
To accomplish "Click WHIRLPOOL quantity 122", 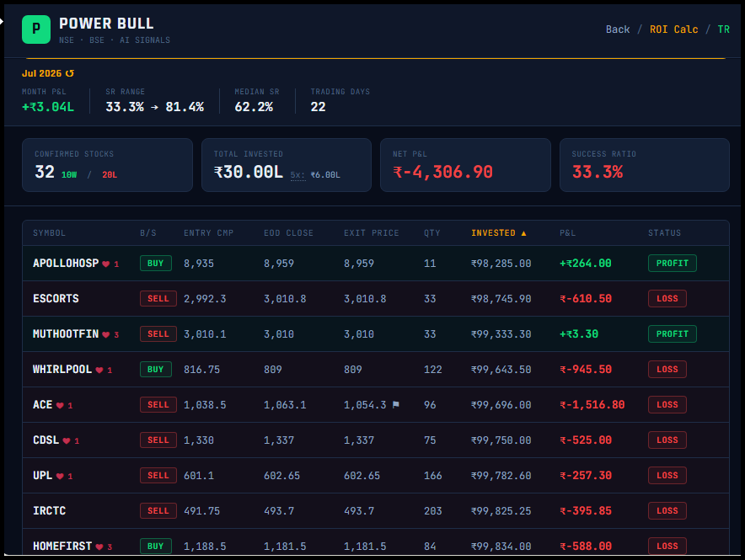I will (432, 369).
